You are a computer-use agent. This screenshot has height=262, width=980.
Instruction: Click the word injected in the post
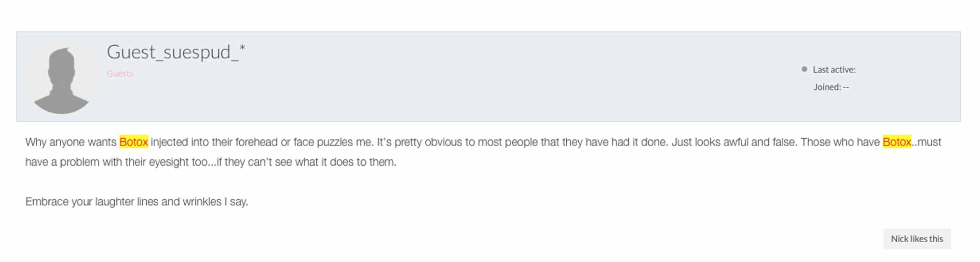[169, 142]
